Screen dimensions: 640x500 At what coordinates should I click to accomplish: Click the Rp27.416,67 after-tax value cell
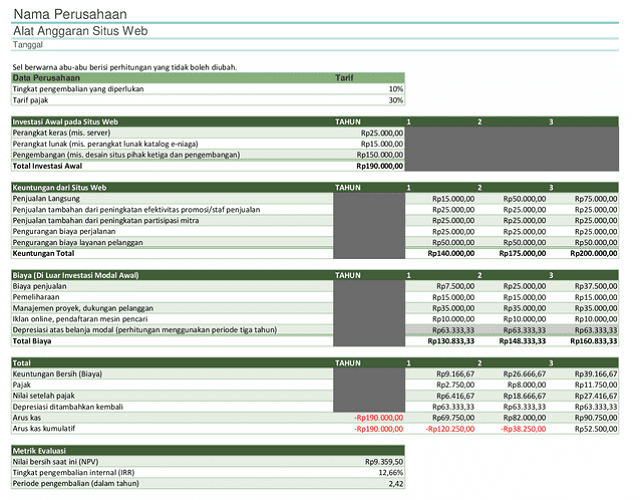(x=596, y=396)
